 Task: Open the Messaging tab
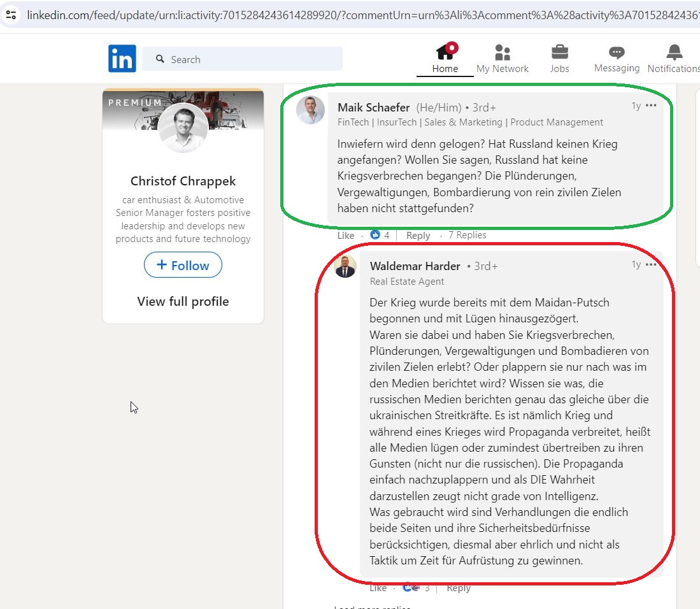[617, 58]
